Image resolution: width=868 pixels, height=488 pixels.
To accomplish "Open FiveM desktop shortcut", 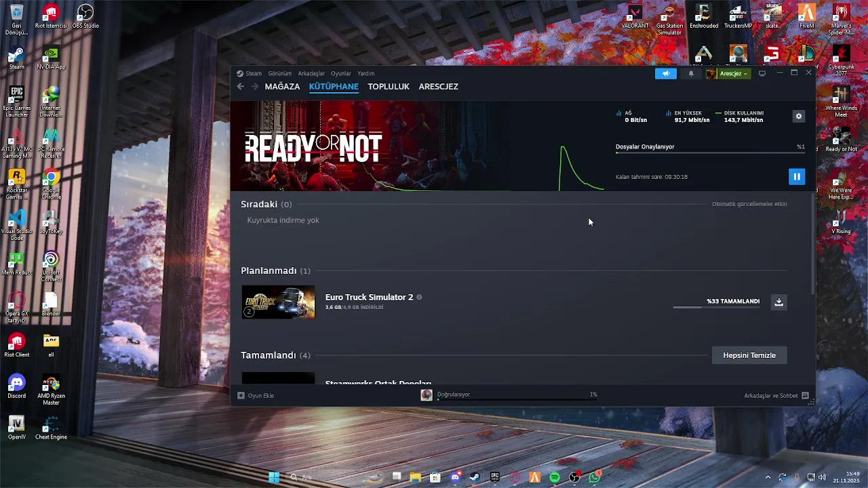I will pyautogui.click(x=807, y=17).
